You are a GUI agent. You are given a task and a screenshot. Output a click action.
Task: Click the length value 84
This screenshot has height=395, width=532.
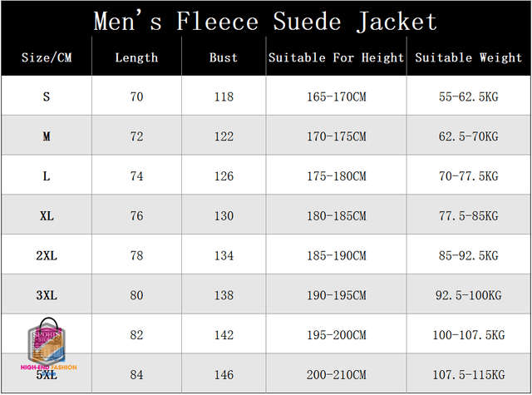pos(136,375)
